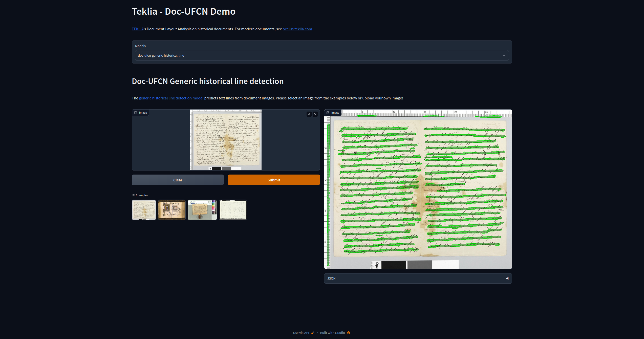Open the generic historical line detection model link

[x=171, y=98]
